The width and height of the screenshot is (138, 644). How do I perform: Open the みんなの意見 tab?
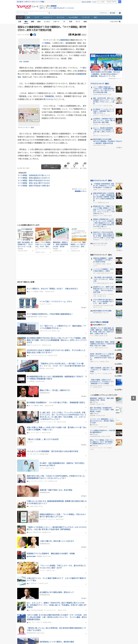(73, 17)
